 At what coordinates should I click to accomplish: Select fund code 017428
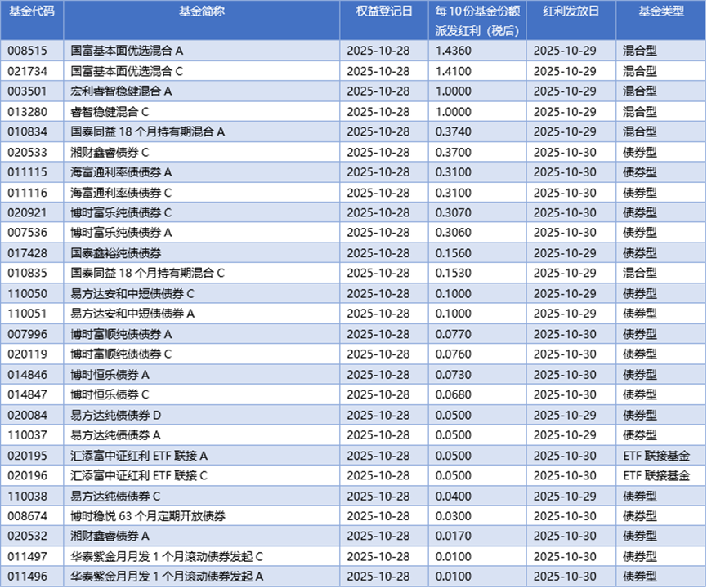pyautogui.click(x=27, y=253)
